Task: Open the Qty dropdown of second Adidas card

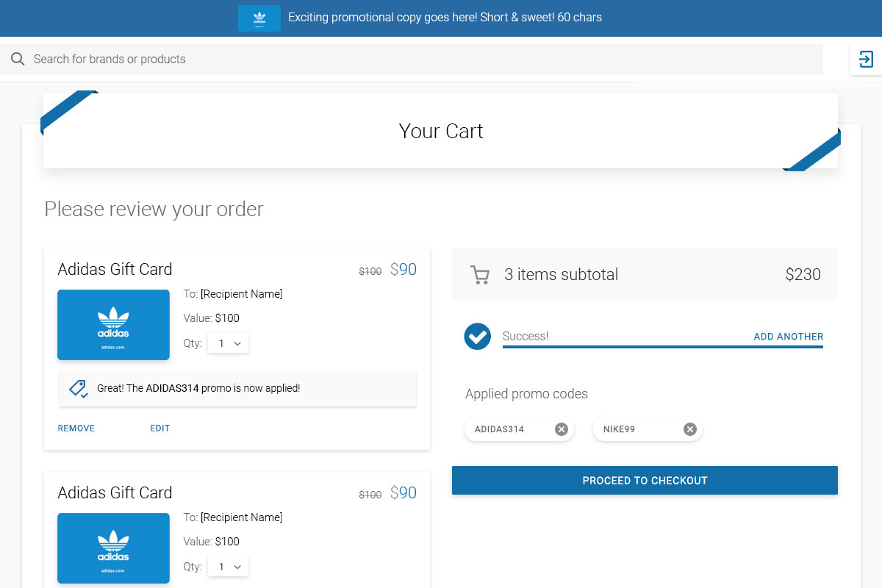Action: 229,567
